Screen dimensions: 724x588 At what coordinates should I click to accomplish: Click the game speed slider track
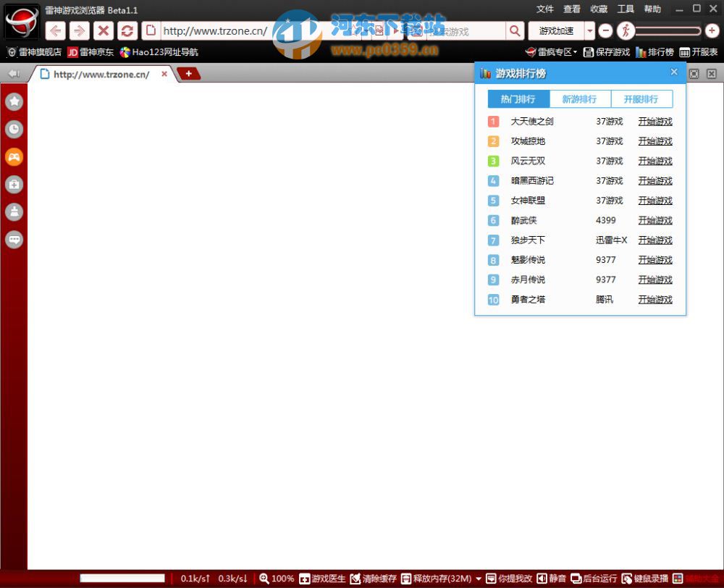click(668, 31)
